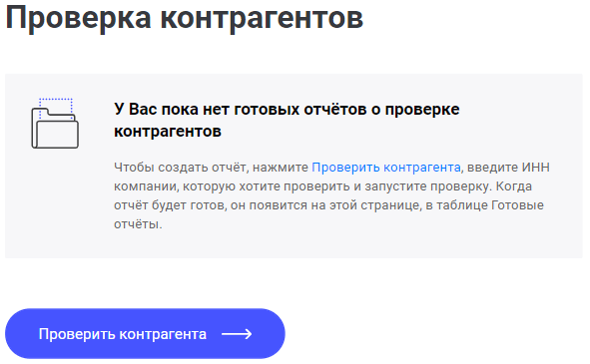This screenshot has width=590, height=364.
Task: Click the final word 'отчёты.' in the paragraph
Action: tap(138, 224)
